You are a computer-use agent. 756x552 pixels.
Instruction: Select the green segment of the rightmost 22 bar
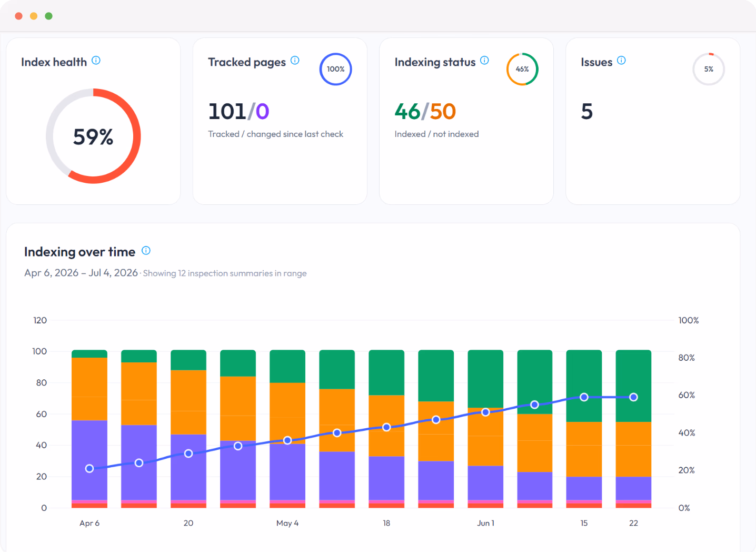coord(633,386)
